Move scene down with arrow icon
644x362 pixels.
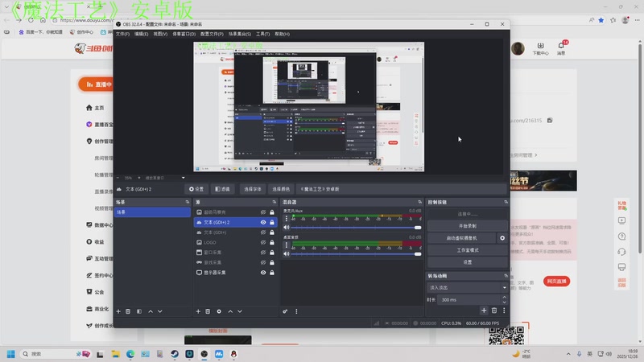click(160, 311)
